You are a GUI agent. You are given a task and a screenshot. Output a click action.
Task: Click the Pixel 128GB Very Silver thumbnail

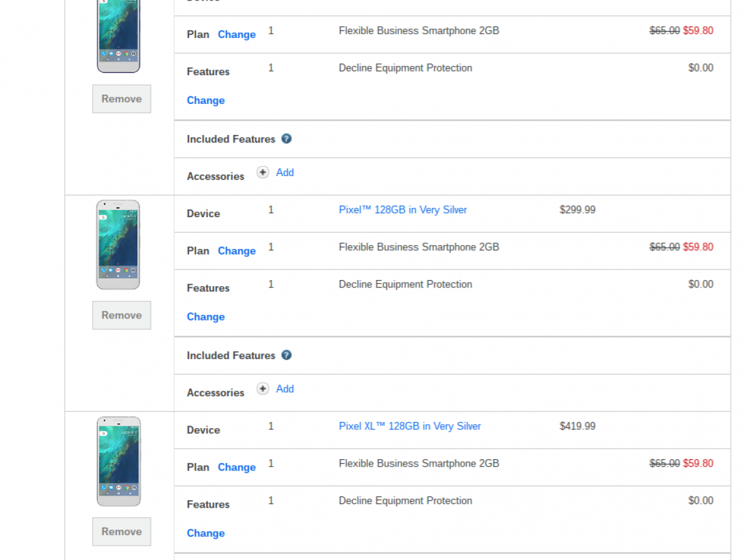118,245
